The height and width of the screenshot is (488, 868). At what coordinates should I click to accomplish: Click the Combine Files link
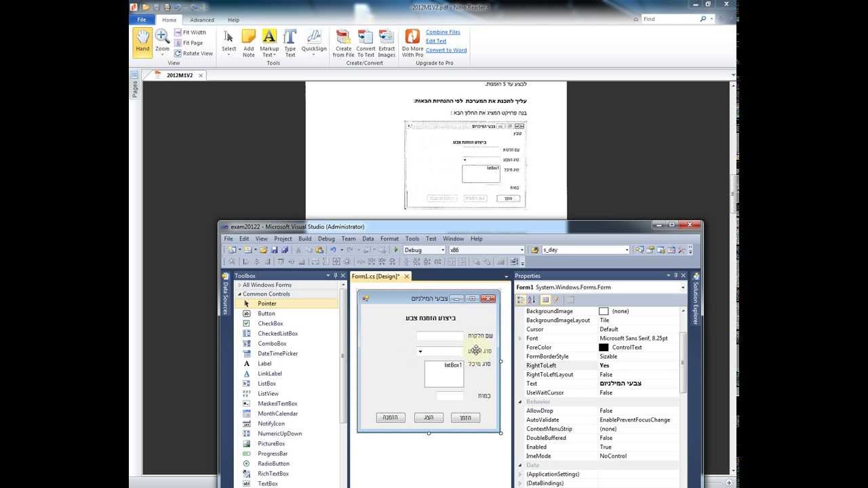click(x=443, y=32)
